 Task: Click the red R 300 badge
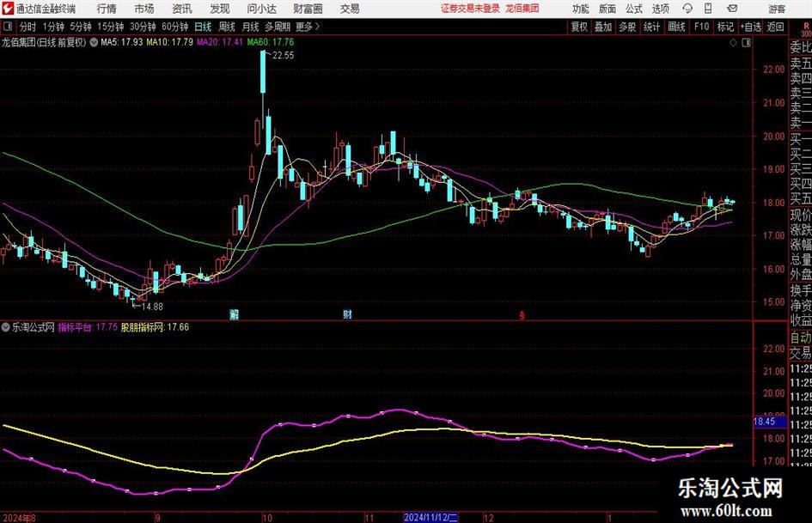point(806,29)
